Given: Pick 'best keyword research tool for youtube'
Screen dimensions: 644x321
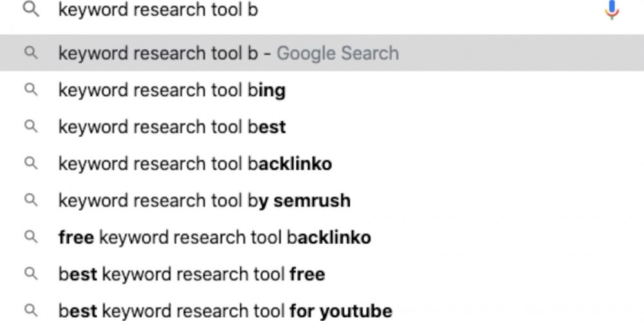Looking at the screenshot, I should 322,311.
